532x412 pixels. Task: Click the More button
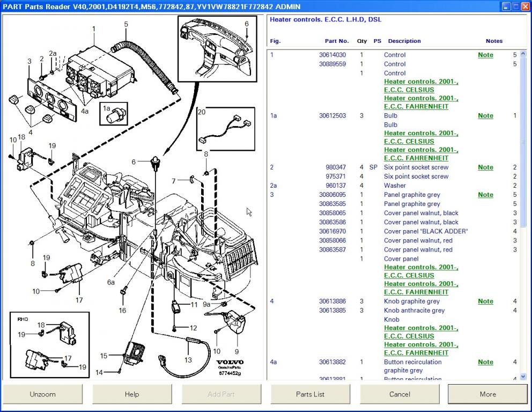tap(488, 394)
